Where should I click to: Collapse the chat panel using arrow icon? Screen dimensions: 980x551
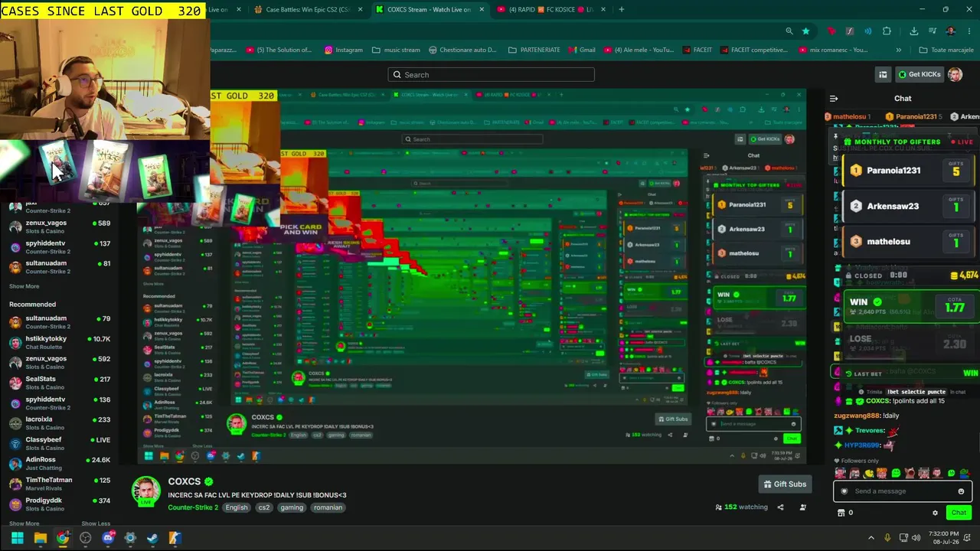[x=834, y=98]
